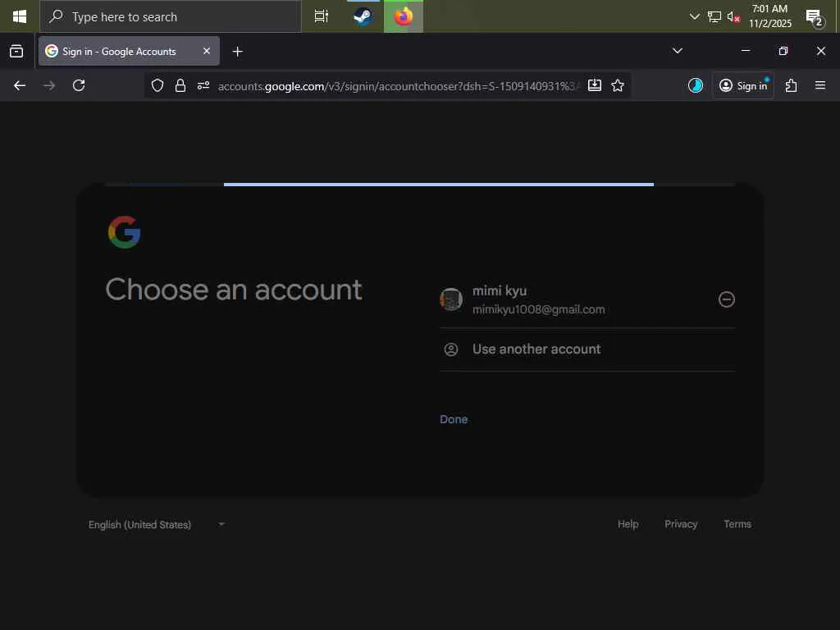Open the clock showing 7:01 AM

pos(769,16)
